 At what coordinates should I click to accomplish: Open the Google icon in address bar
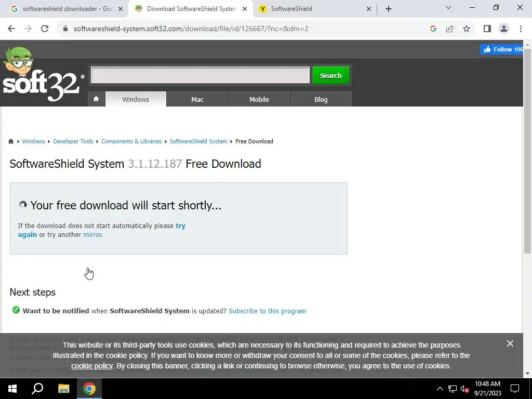(433, 29)
